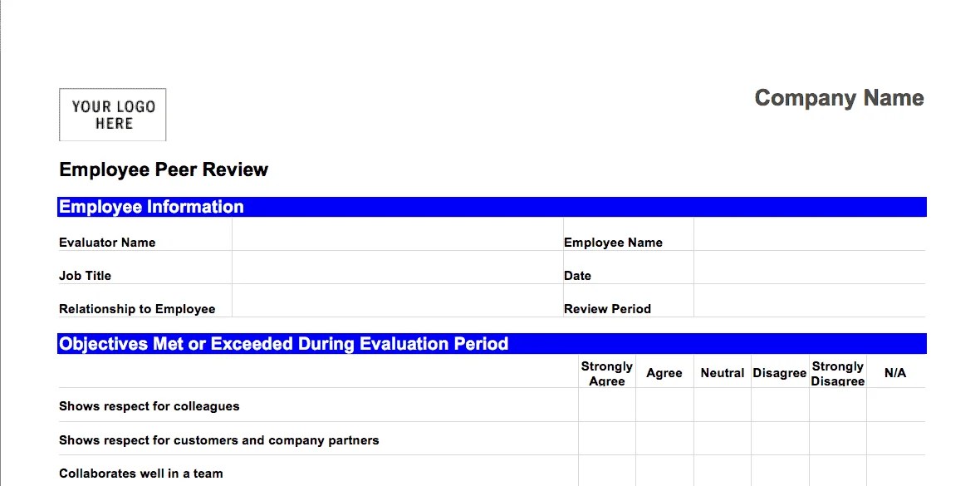
Task: Mark Disagree for 'Shows respect for customers and company partners'
Action: click(x=779, y=439)
